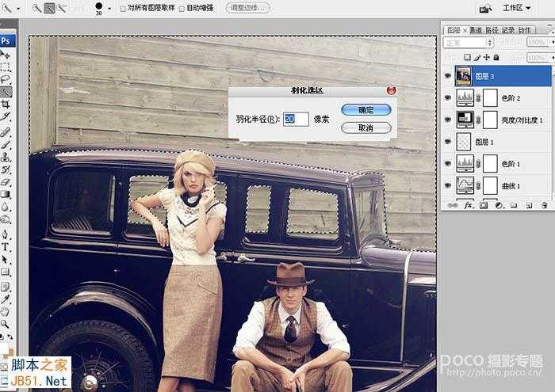Add a layer mask
Viewport: 555px width, 392px height.
click(x=483, y=205)
